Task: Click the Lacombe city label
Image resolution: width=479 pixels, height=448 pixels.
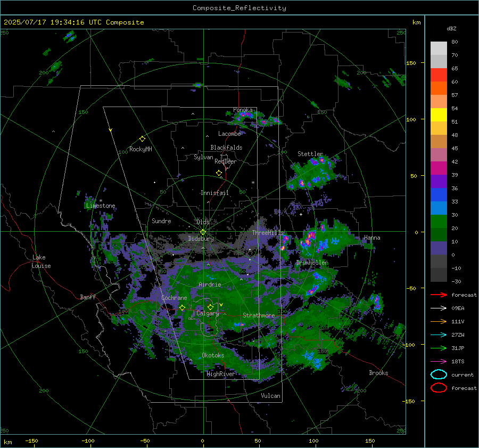Action: coord(229,134)
